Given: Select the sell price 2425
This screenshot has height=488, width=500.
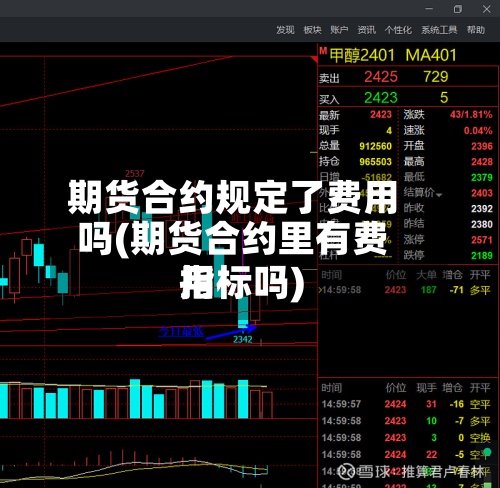Looking at the screenshot, I should (x=381, y=77).
